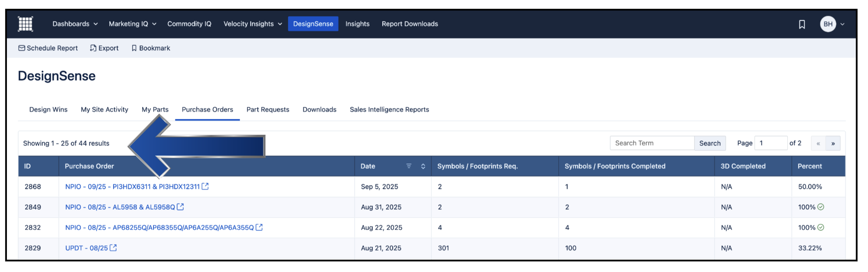Screen dimensions: 868x272
Task: Open the My Parts tab
Action: tap(155, 110)
